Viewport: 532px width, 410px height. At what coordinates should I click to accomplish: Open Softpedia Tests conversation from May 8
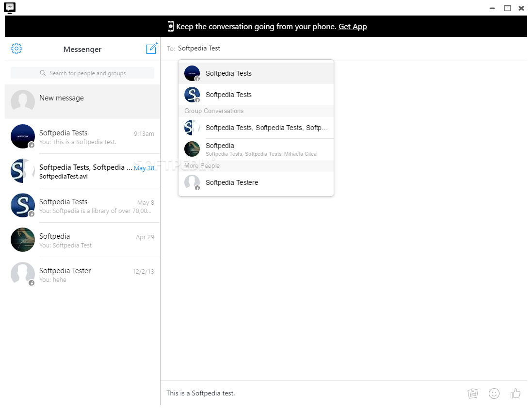click(x=82, y=206)
